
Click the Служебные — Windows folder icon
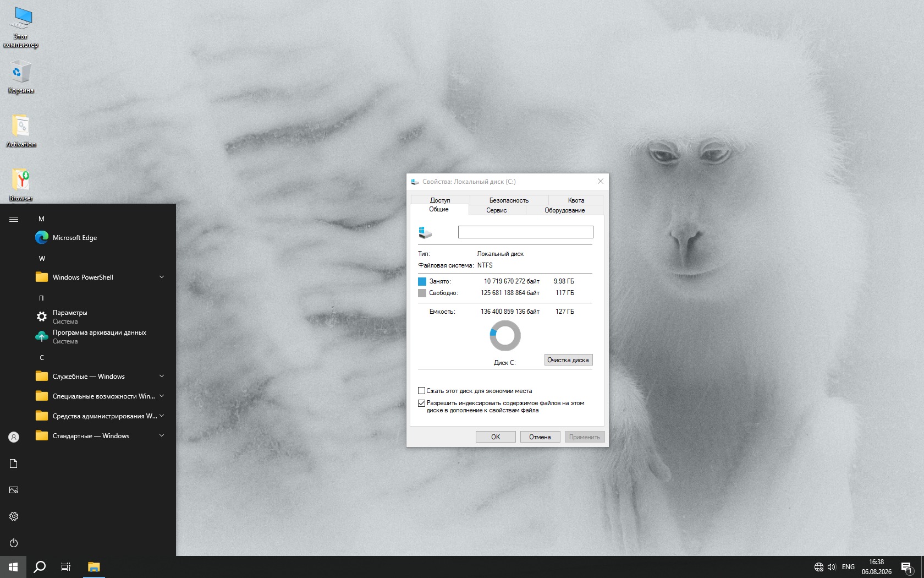41,376
